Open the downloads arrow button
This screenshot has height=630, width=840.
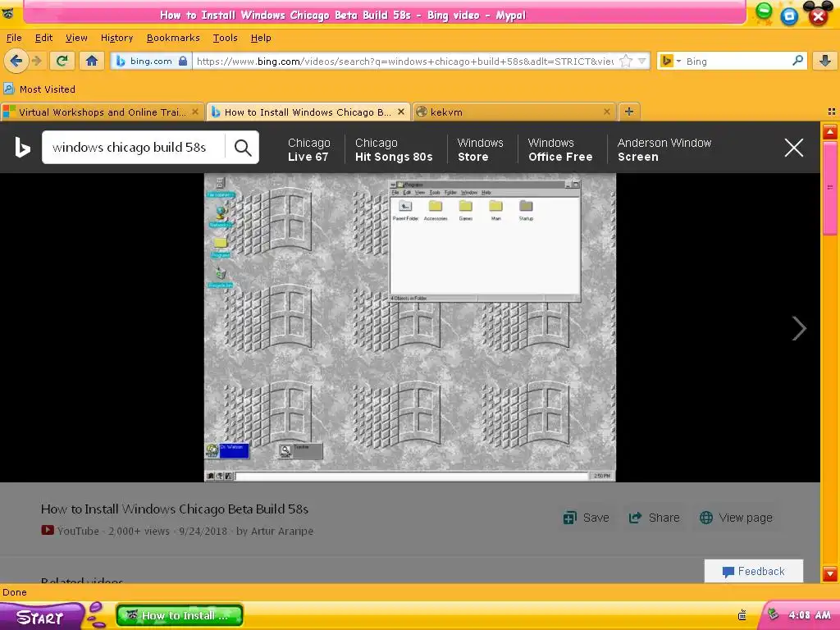(825, 61)
